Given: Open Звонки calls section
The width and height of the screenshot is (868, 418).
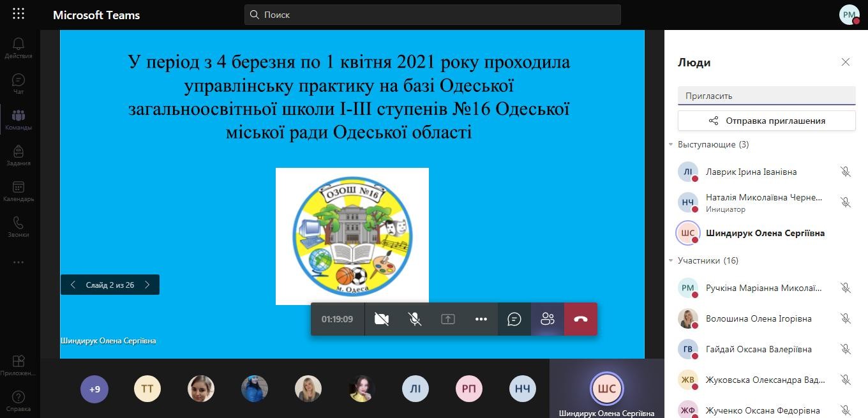Looking at the screenshot, I should pyautogui.click(x=19, y=227).
